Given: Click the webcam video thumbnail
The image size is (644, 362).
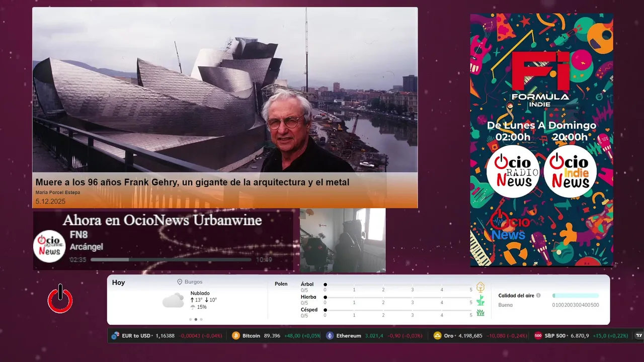Looking at the screenshot, I should point(343,240).
